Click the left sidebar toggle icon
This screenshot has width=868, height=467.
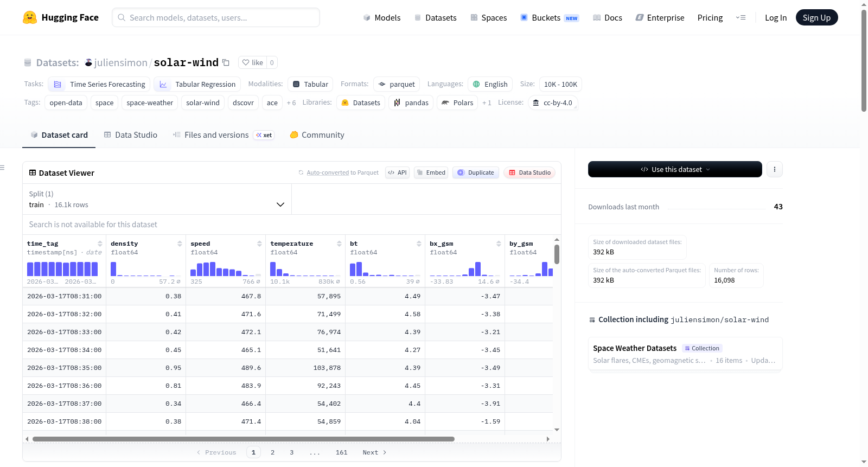(x=3, y=168)
